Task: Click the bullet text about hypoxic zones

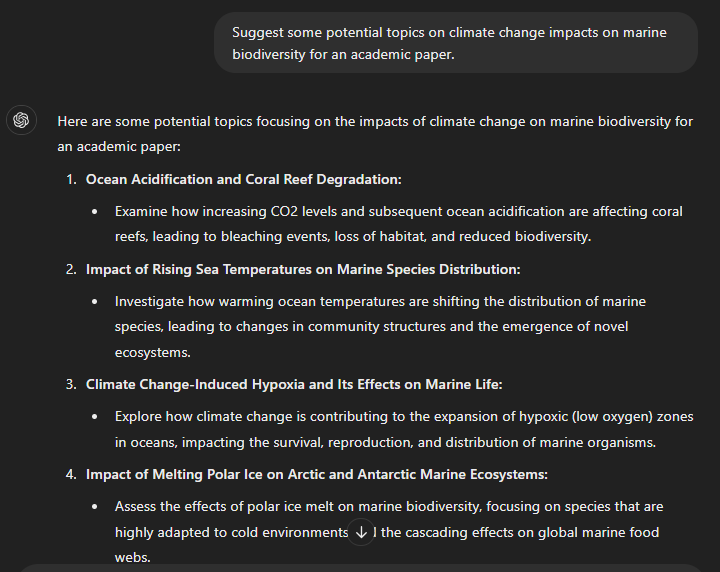Action: [404, 429]
